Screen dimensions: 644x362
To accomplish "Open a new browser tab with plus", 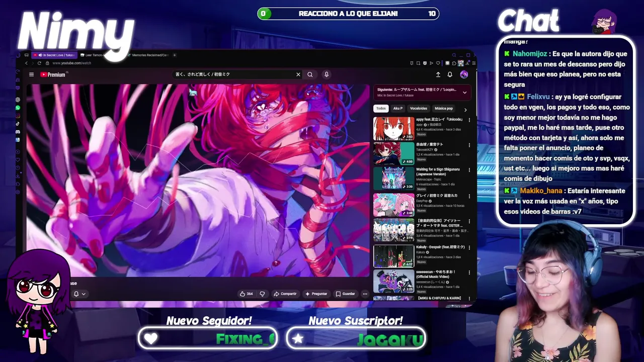I will click(175, 55).
